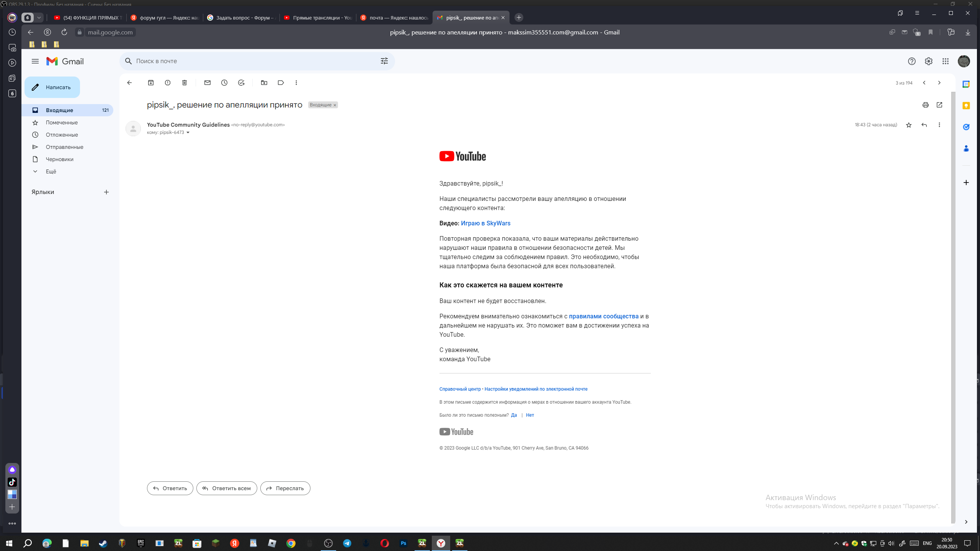Click the add to tasks icon
This screenshot has width=980, height=551.
coord(241,83)
